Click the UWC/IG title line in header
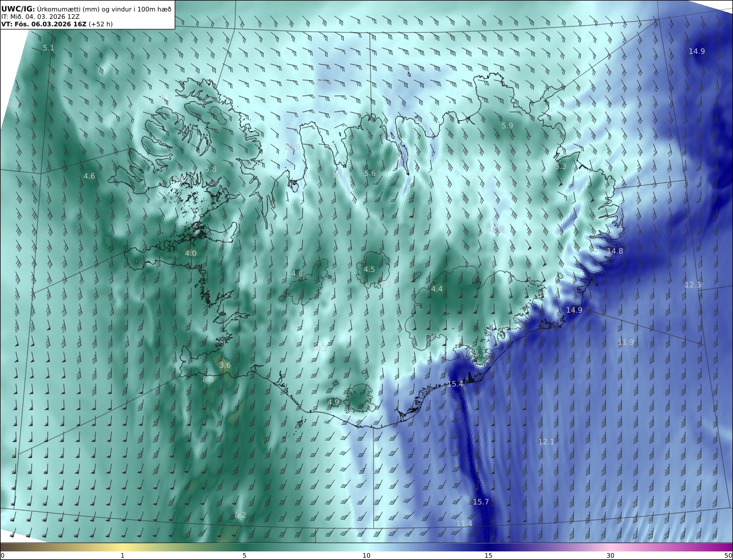 (86, 9)
